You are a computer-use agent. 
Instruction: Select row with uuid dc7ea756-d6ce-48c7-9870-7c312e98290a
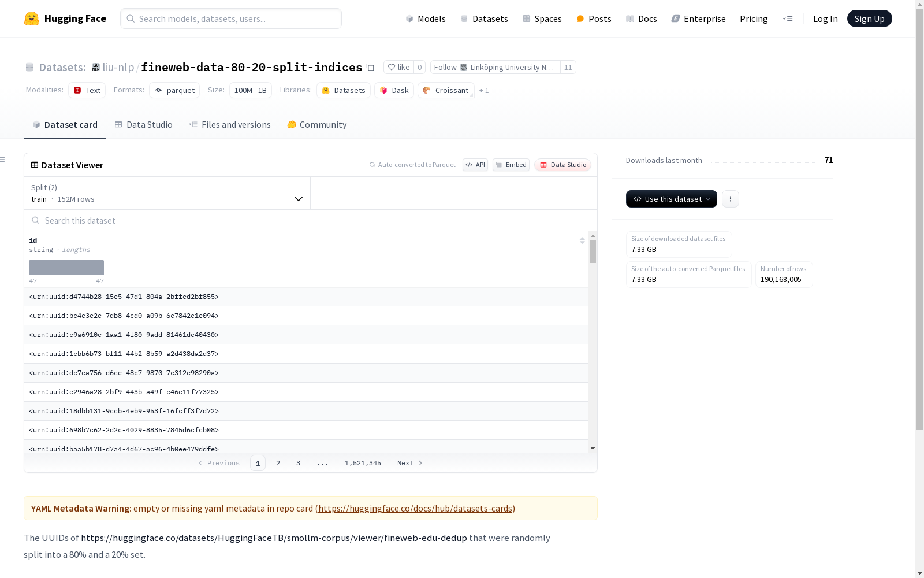(x=306, y=373)
